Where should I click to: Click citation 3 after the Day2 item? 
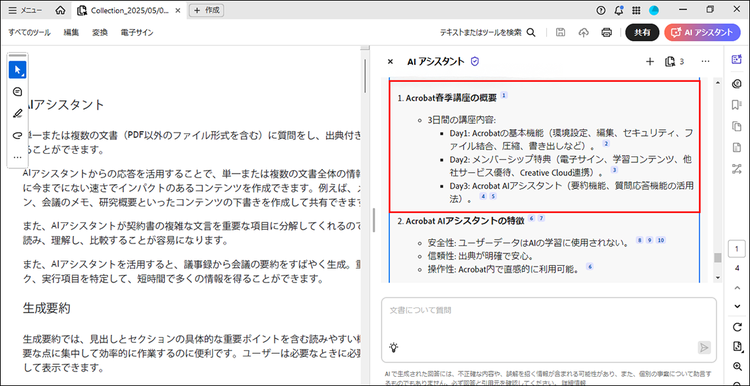[x=614, y=170]
